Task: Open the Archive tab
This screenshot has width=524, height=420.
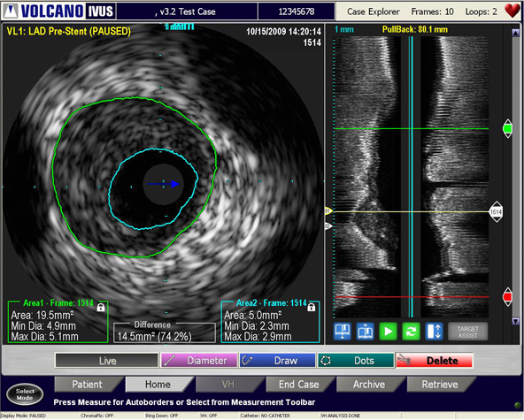Action: coord(369,385)
